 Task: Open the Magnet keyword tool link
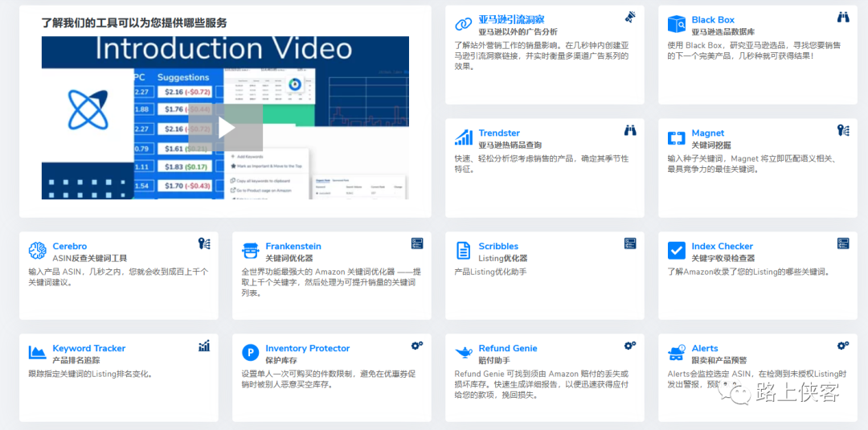click(707, 133)
